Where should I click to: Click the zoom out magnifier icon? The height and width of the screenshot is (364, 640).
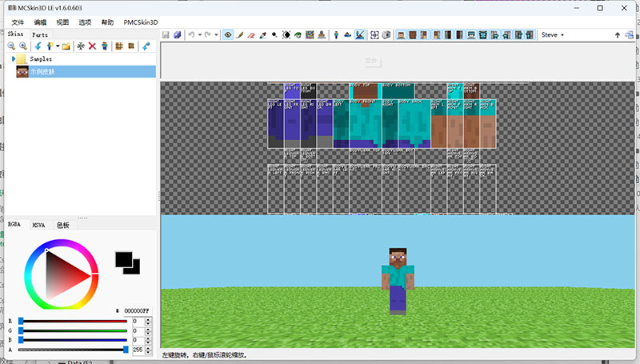(11, 46)
